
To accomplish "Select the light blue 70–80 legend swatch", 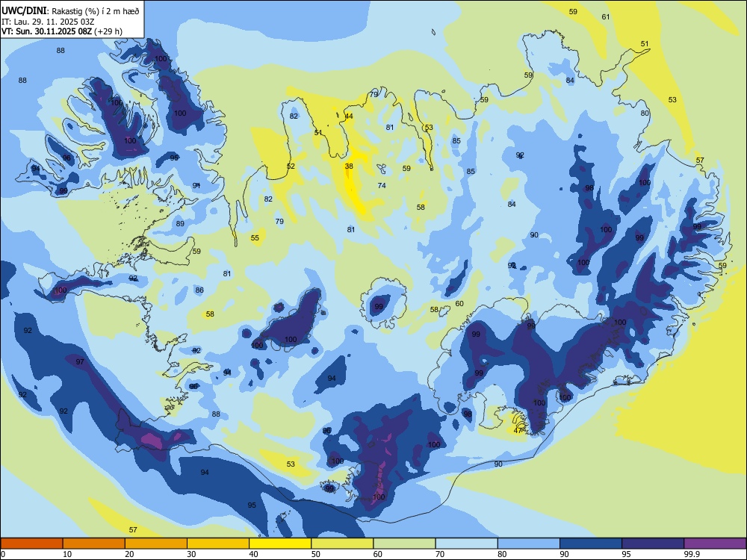I will click(466, 544).
